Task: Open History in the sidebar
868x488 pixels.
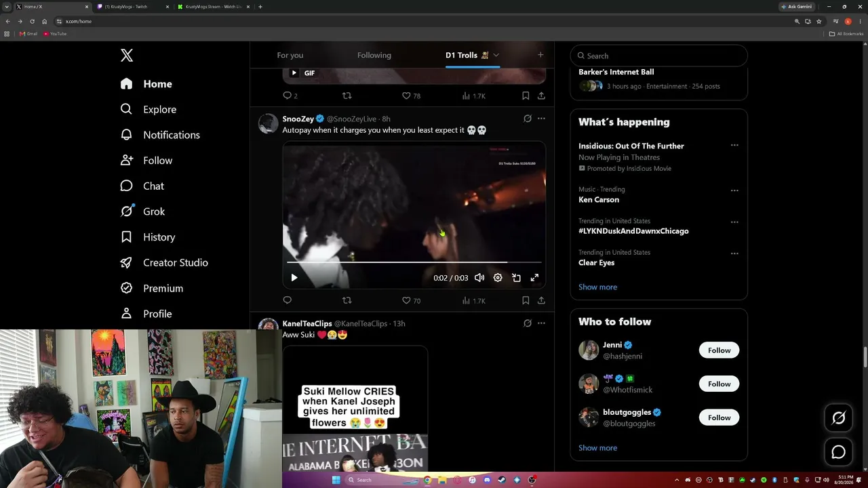Action: 148,237
